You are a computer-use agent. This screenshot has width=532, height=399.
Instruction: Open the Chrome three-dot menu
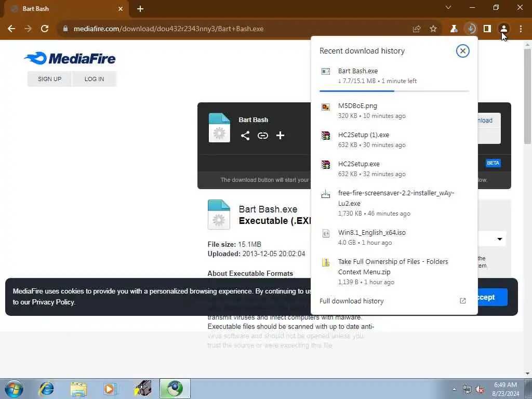521,29
